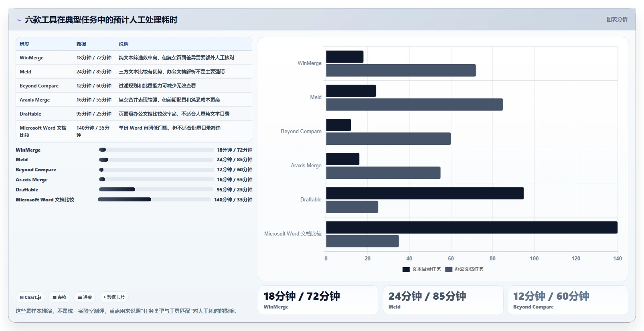Click the Chart.js tag chip
The image size is (644, 331).
30,297
